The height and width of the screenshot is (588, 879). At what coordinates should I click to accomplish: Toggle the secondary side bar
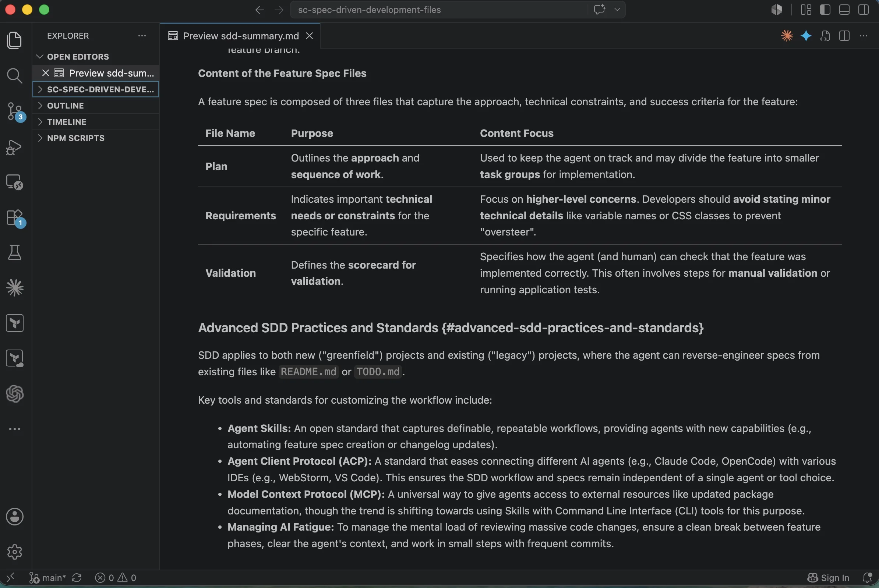(863, 9)
